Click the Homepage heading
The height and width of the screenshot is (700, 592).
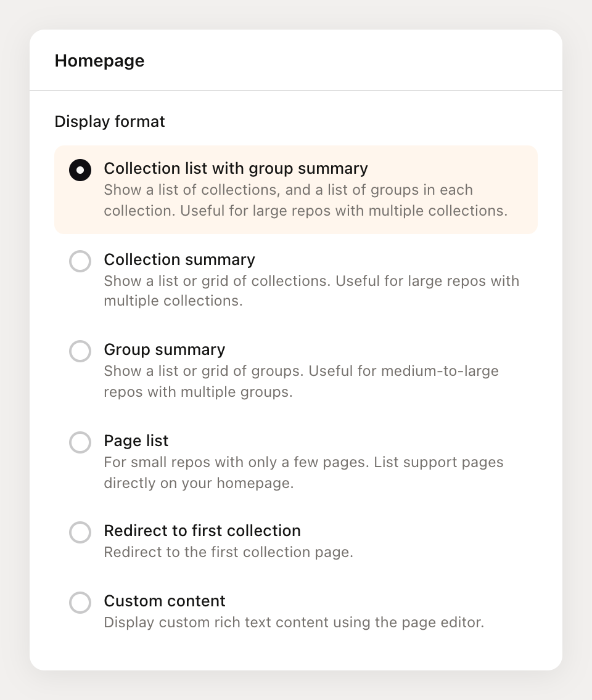(x=99, y=60)
